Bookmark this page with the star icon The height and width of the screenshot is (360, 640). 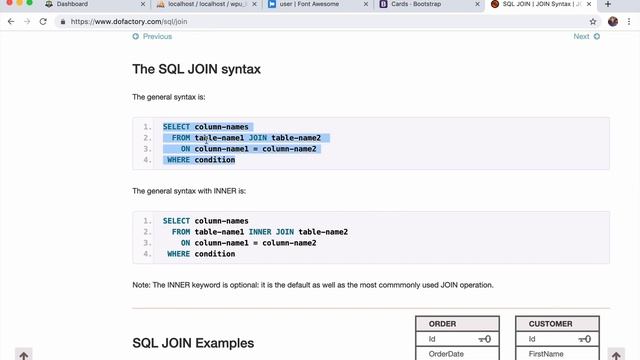(x=593, y=22)
